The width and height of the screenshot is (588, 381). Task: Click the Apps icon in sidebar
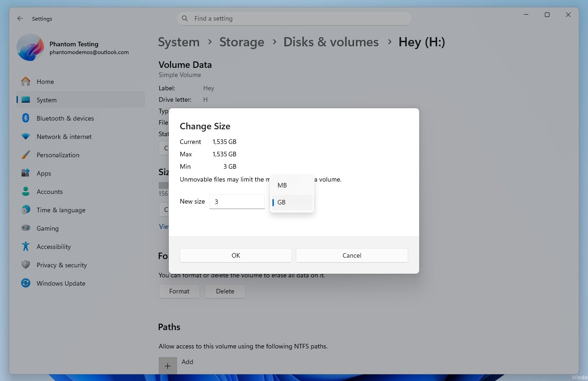(x=26, y=173)
